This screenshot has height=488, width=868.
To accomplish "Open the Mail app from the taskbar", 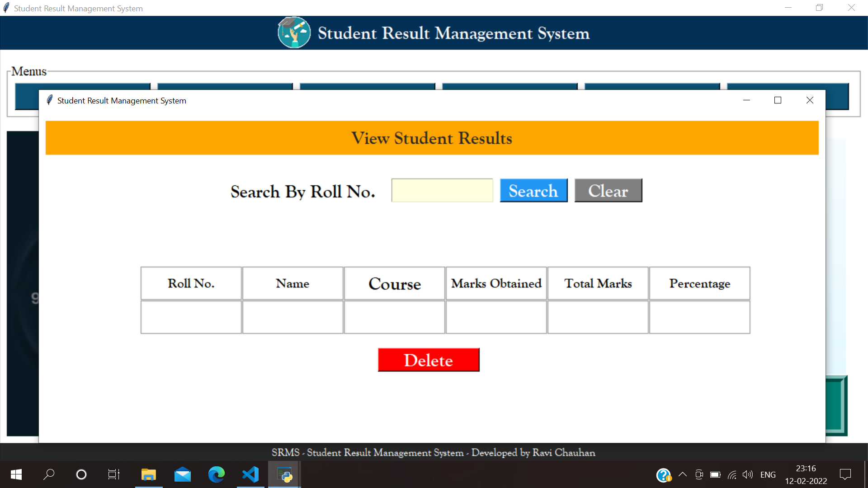I will (x=182, y=474).
